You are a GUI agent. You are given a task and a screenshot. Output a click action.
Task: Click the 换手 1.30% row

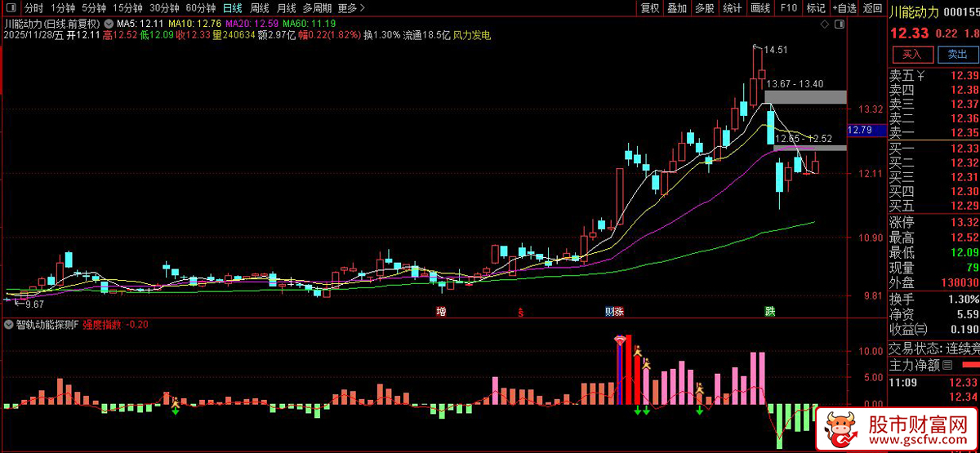click(x=933, y=299)
